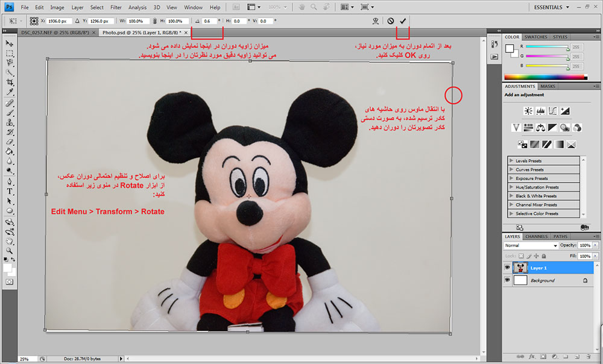The height and width of the screenshot is (364, 603).
Task: Open the Edit menu
Action: tap(39, 7)
